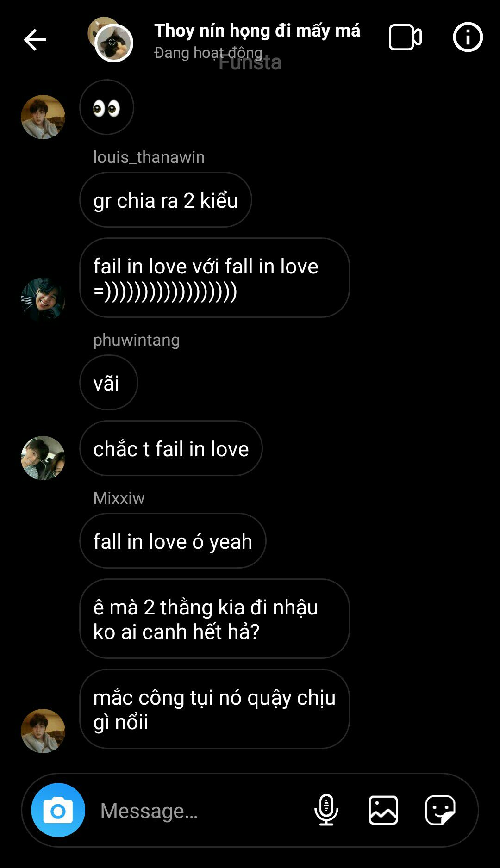Open the photo gallery picker icon

coord(383,810)
